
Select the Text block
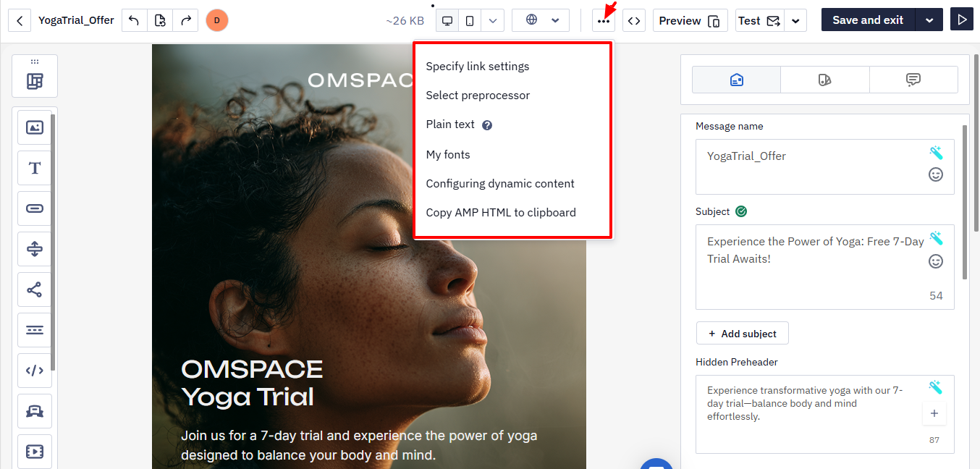pyautogui.click(x=35, y=168)
